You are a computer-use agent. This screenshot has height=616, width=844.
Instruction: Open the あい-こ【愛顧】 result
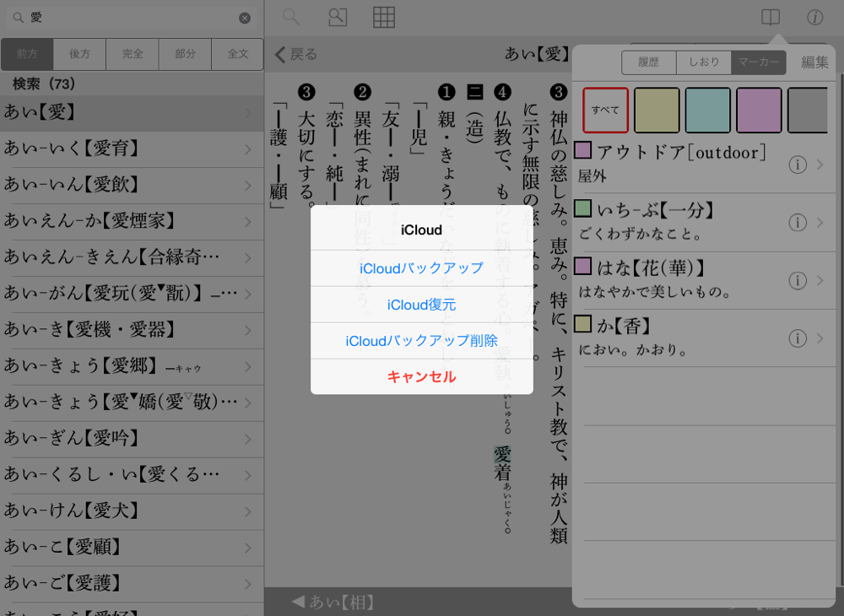click(132, 548)
